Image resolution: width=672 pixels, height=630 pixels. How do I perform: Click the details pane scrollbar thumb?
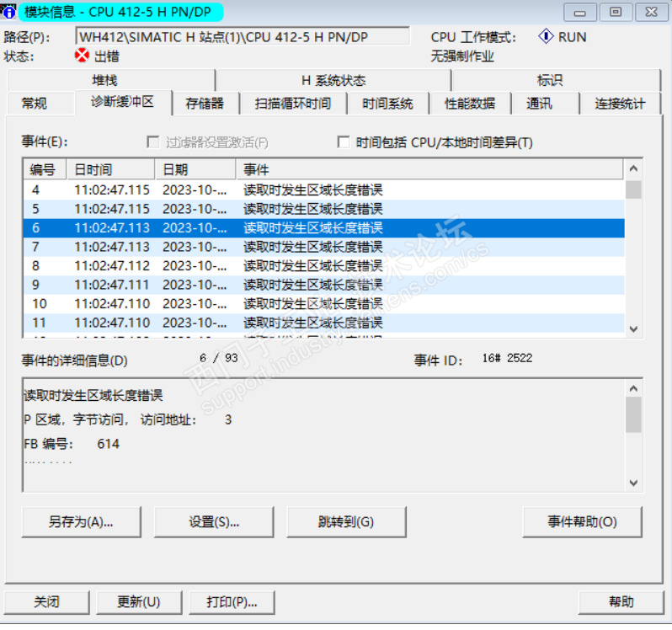click(633, 415)
